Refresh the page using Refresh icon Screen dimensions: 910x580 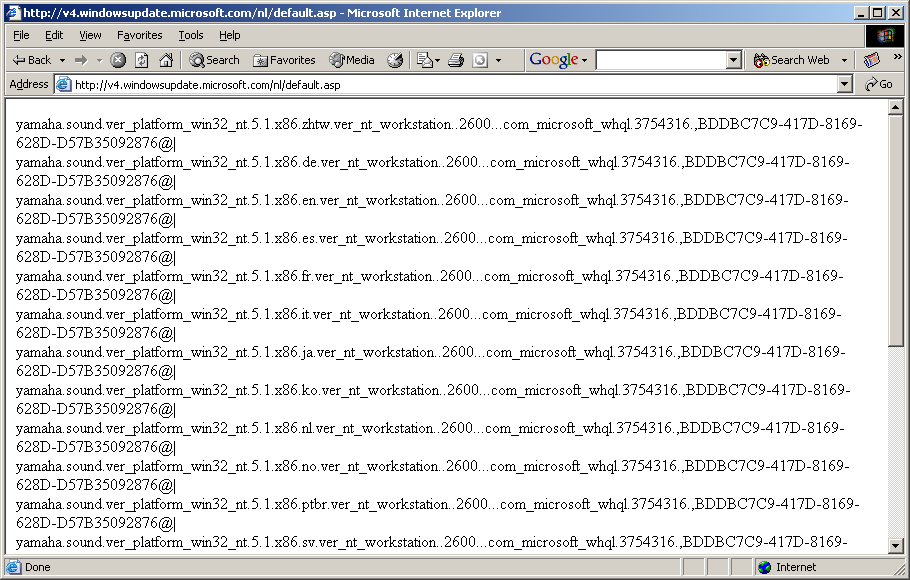(x=142, y=60)
